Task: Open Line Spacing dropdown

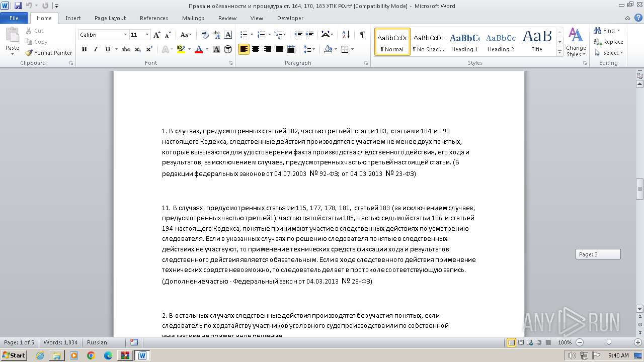Action: pyautogui.click(x=310, y=49)
